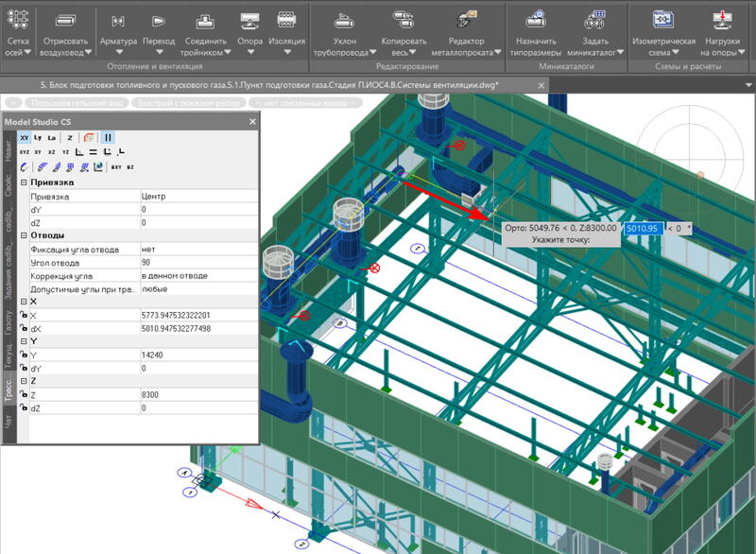The width and height of the screenshot is (756, 554).
Task: Click the Z value 8300
Action: click(x=198, y=394)
